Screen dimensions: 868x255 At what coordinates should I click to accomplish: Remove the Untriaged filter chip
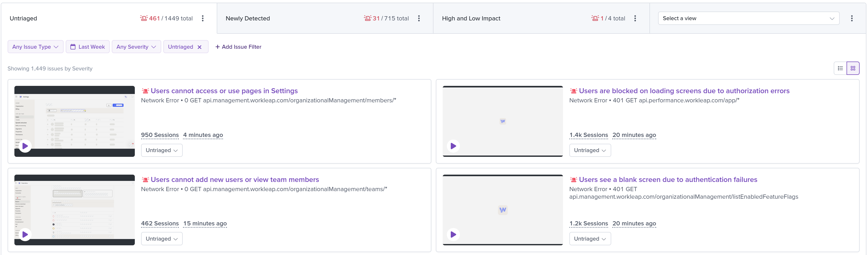pos(199,47)
